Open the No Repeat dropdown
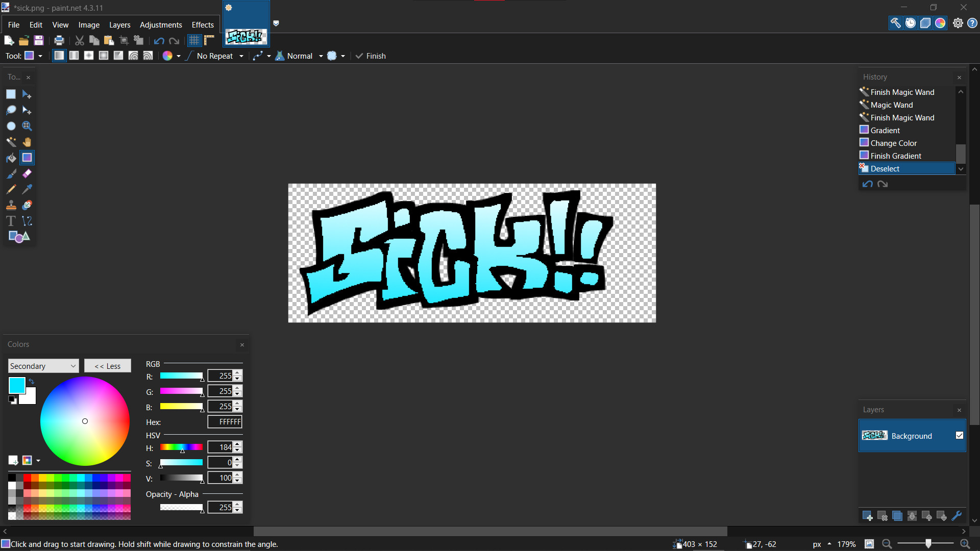The width and height of the screenshot is (980, 551). click(240, 56)
